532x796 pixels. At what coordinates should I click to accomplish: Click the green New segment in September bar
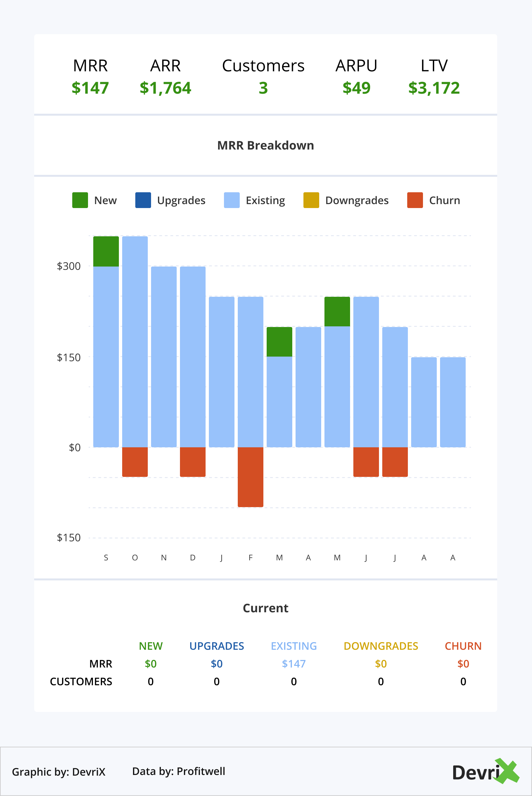pyautogui.click(x=106, y=251)
